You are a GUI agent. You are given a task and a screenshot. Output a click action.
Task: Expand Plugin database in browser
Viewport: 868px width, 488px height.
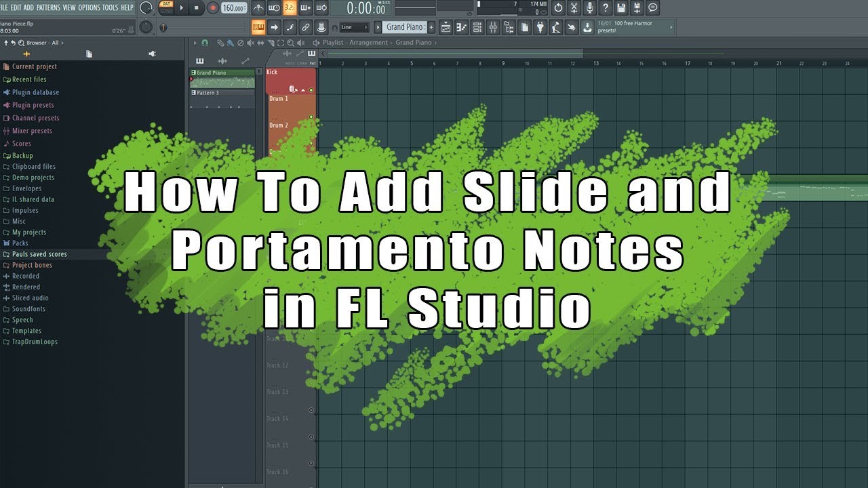pyautogui.click(x=35, y=92)
